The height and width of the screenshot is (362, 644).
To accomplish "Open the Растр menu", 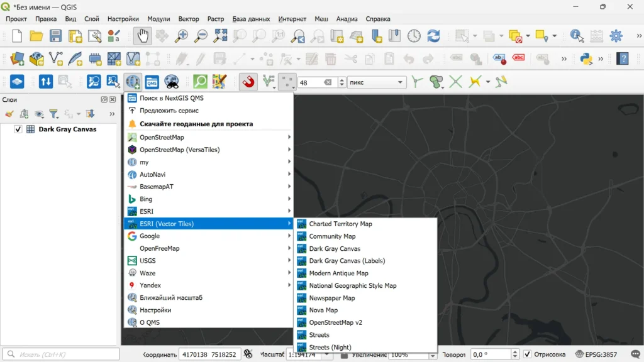I will (216, 19).
